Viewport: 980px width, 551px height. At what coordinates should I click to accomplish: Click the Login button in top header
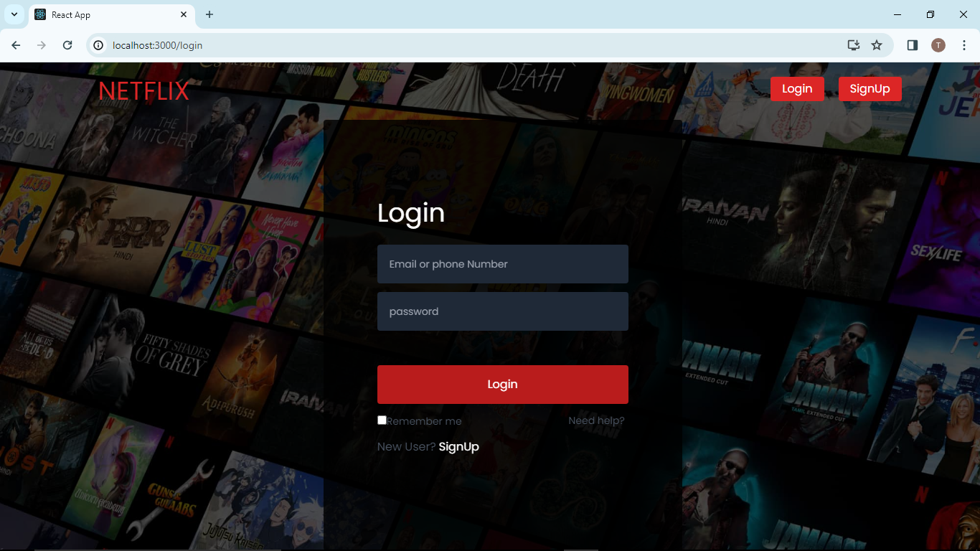coord(797,89)
